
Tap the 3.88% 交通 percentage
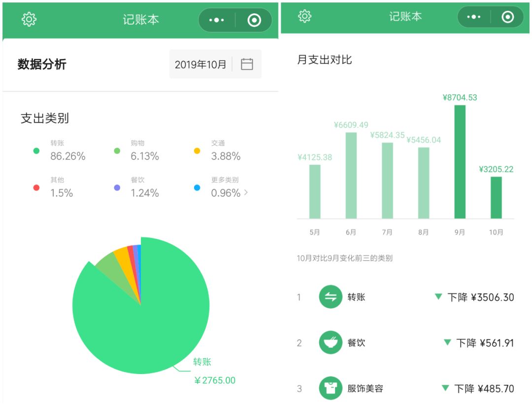click(x=226, y=156)
